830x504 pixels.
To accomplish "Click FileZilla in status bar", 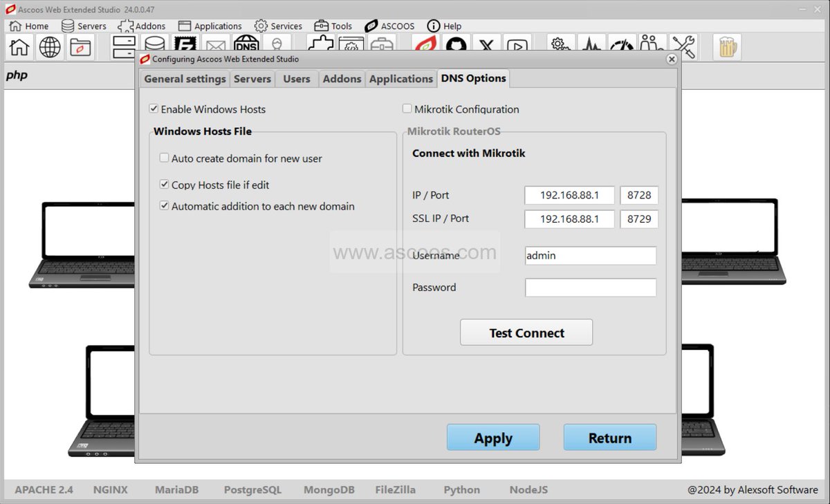I will (396, 489).
